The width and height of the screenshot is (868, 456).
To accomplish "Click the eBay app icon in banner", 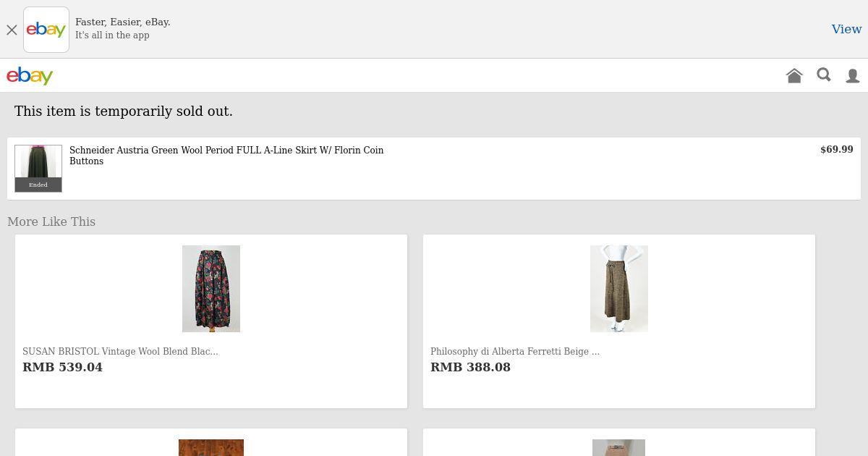I will point(46,30).
